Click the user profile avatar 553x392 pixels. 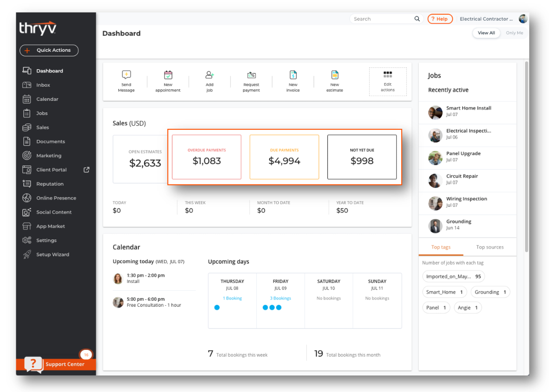(x=523, y=18)
